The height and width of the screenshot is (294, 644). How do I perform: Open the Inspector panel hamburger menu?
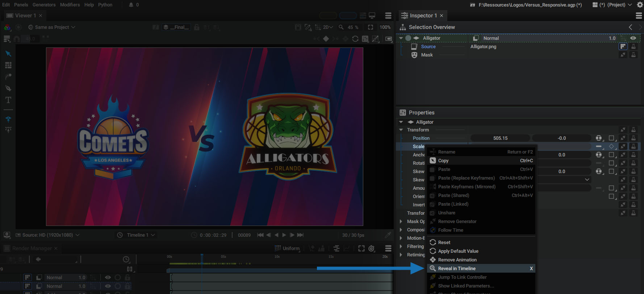pyautogui.click(x=639, y=16)
